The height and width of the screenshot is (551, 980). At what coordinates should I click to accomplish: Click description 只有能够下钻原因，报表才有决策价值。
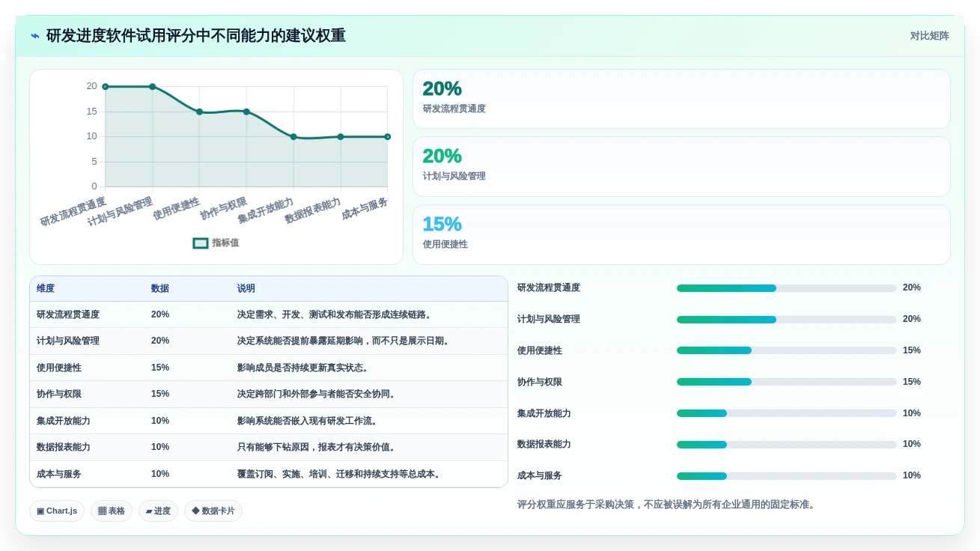(318, 447)
